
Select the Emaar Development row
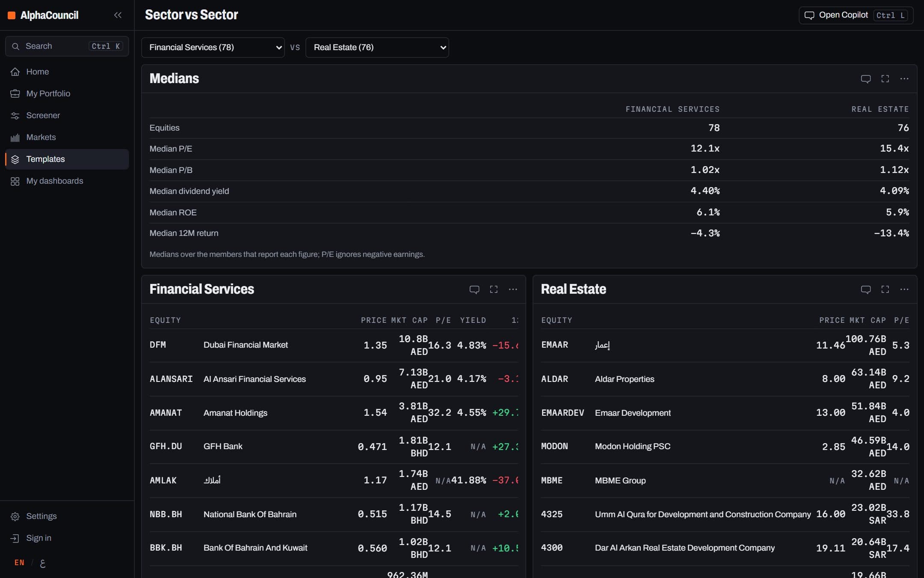tap(725, 413)
